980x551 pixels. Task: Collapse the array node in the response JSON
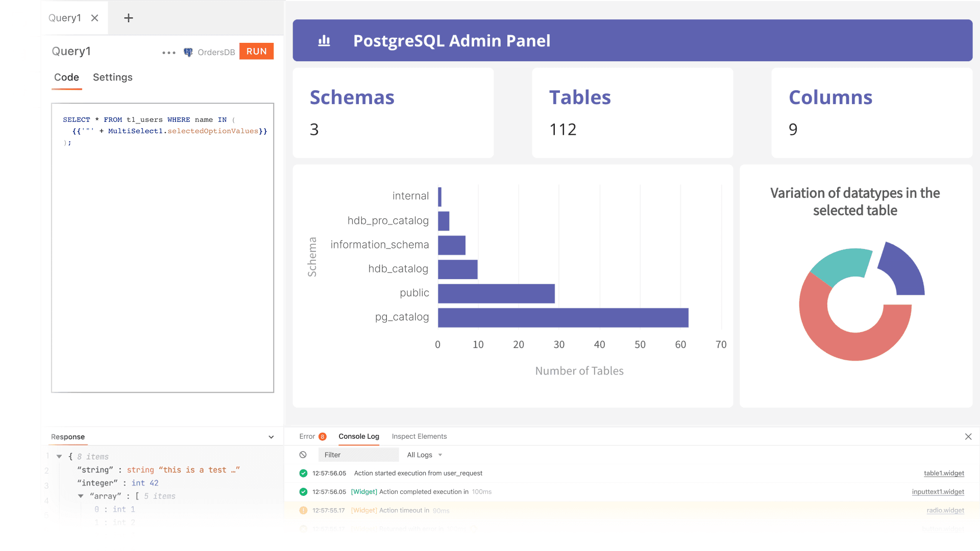coord(81,495)
